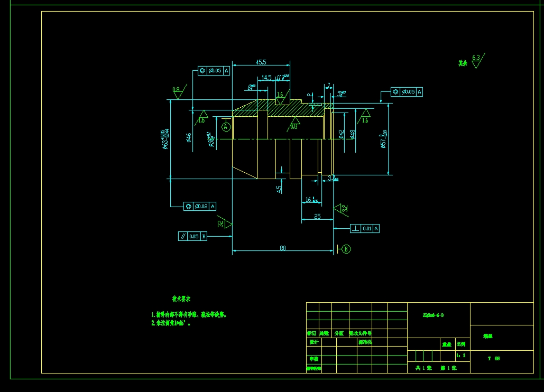The width and height of the screenshot is (544, 392).
Task: Select the 共 1 张 sheet count text
Action: (x=423, y=368)
